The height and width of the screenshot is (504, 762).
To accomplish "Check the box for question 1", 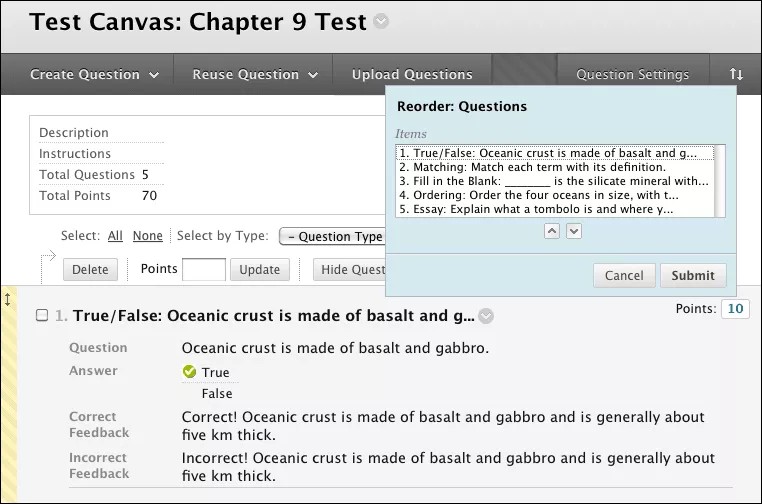I will [42, 315].
